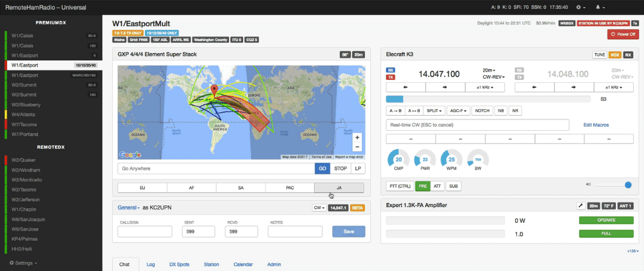Toggle the SUB receiver button
This screenshot has width=644, height=271.
point(453,186)
